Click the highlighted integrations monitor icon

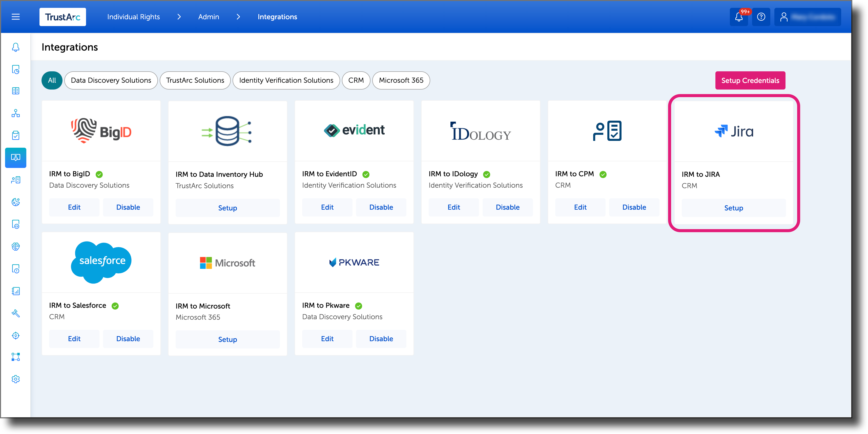15,158
